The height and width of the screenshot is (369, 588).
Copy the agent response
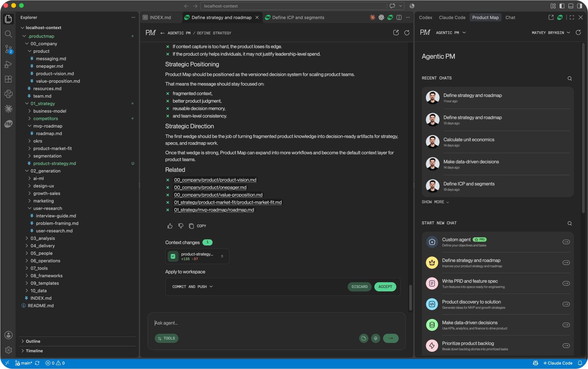coord(197,226)
